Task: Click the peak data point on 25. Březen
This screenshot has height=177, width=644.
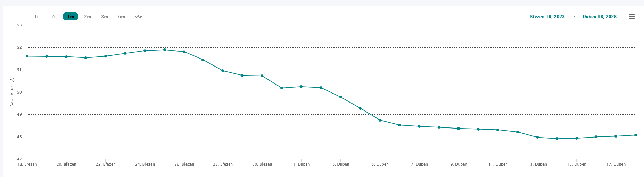Action: (x=165, y=50)
